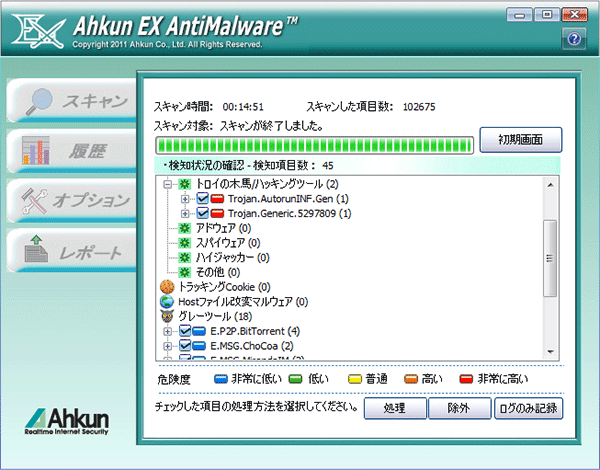Image resolution: width=600 pixels, height=470 pixels.
Task: Select the Hostファイル改変マルウェア (0) row
Action: (x=243, y=302)
